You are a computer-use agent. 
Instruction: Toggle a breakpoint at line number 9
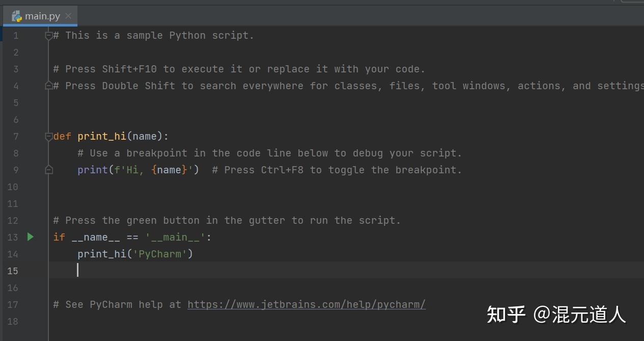point(15,170)
